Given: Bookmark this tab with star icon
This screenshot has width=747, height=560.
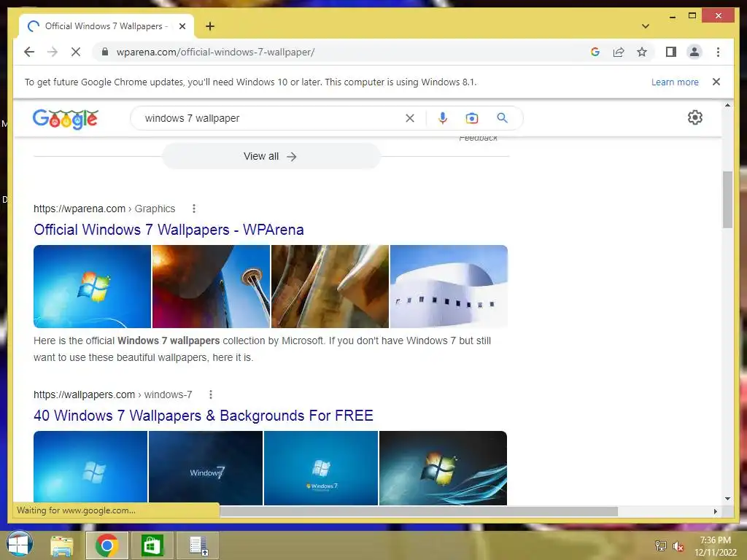Looking at the screenshot, I should click(642, 52).
